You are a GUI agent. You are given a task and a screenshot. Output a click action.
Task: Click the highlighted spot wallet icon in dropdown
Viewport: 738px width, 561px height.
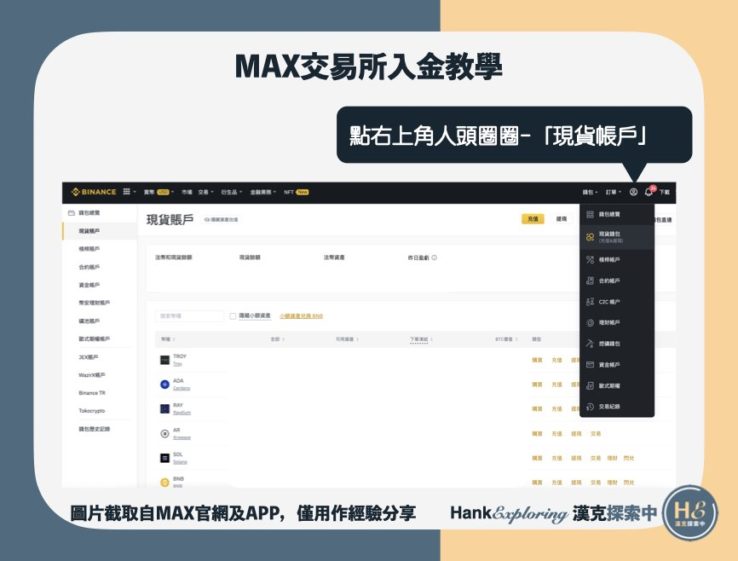590,237
